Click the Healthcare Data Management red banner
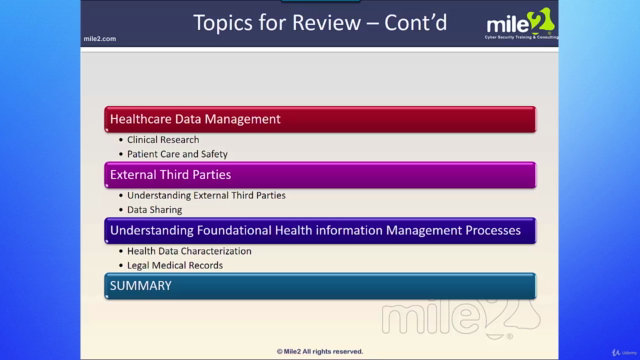Screen dimensions: 640x360 pyautogui.click(x=320, y=119)
